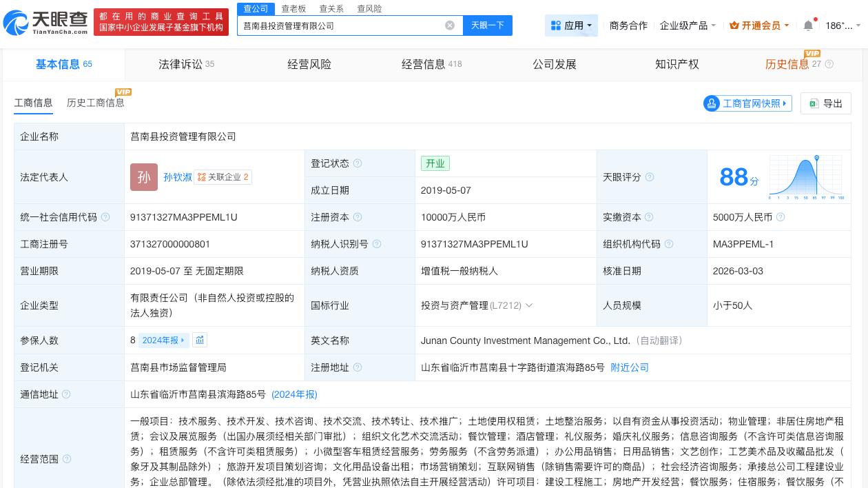Open the 附近公司 link
Viewport: 868px width, 488px height.
point(629,367)
